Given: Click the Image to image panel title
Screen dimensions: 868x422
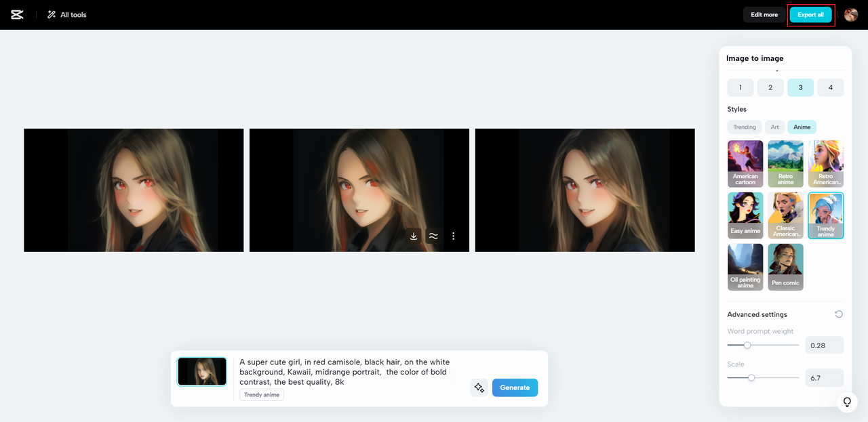Looking at the screenshot, I should tap(755, 58).
